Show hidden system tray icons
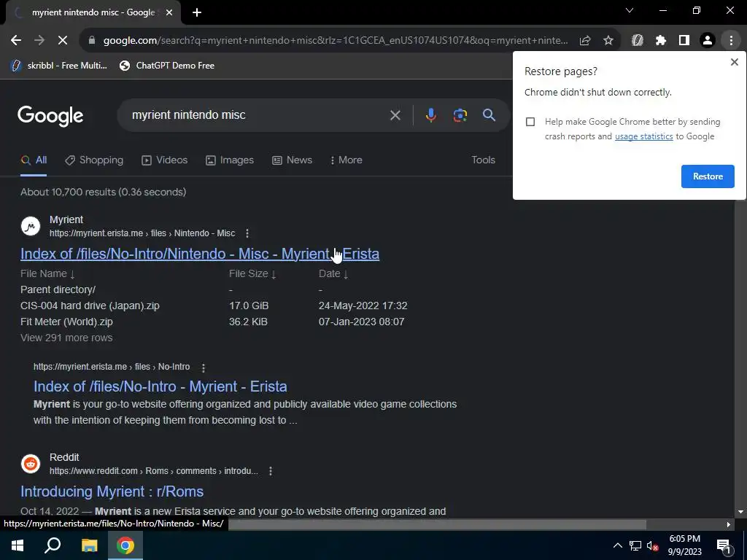Viewport: 747px width, 560px height. [x=617, y=545]
